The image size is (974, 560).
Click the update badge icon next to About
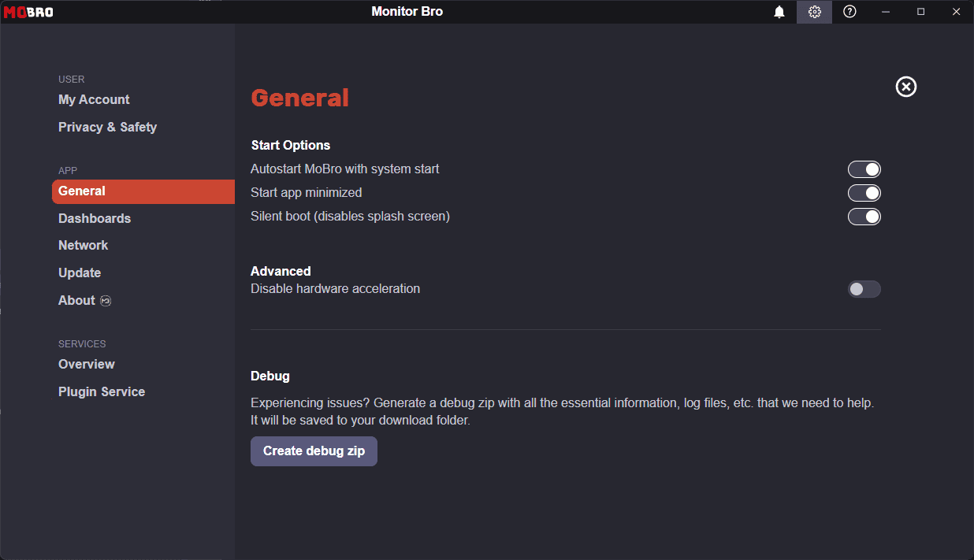pyautogui.click(x=105, y=300)
